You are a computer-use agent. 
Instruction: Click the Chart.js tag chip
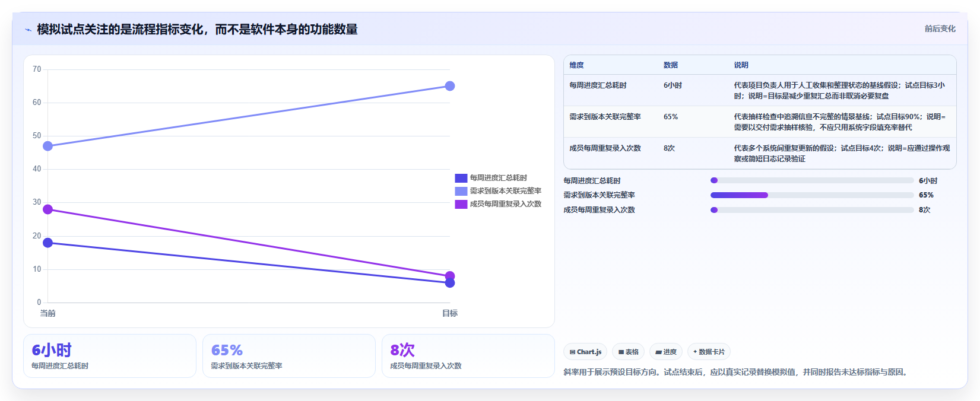(585, 352)
